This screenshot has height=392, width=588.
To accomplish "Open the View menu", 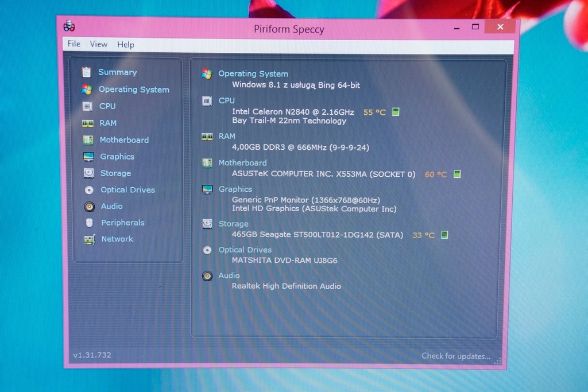I will (99, 44).
